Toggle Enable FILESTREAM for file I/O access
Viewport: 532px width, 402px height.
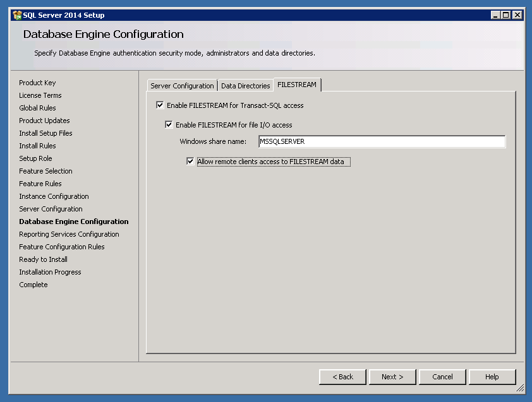point(169,125)
